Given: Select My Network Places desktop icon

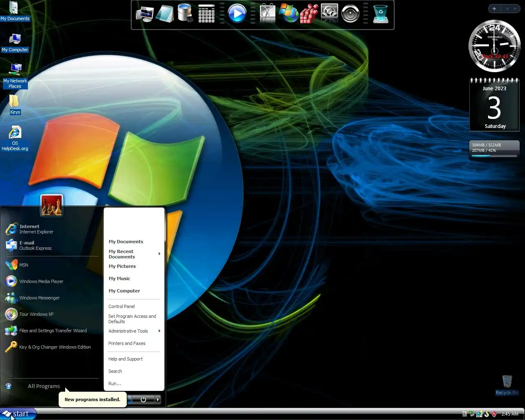Looking at the screenshot, I should pos(15,76).
